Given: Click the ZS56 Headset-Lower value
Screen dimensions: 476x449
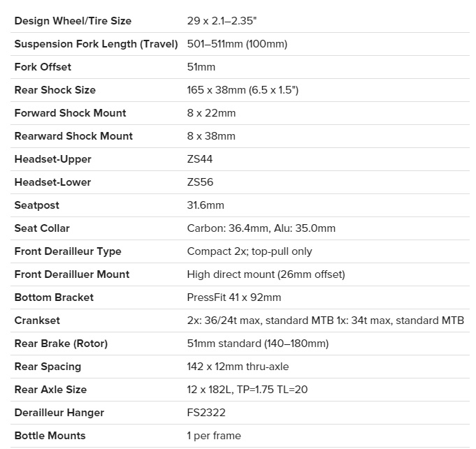Looking at the screenshot, I should point(200,182).
